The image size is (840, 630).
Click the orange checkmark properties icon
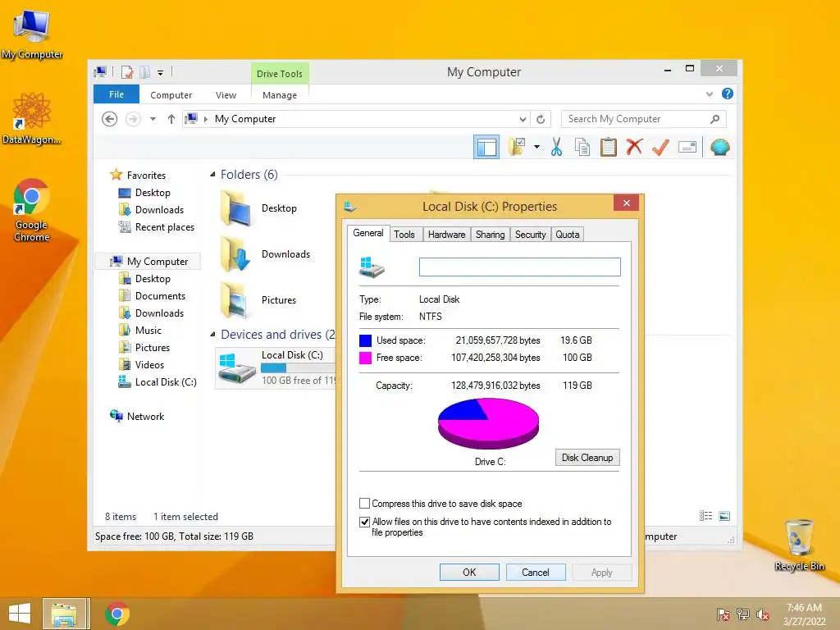click(x=660, y=147)
